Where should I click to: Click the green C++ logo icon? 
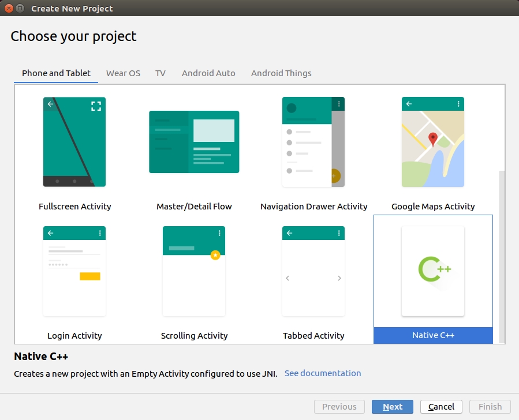point(434,269)
